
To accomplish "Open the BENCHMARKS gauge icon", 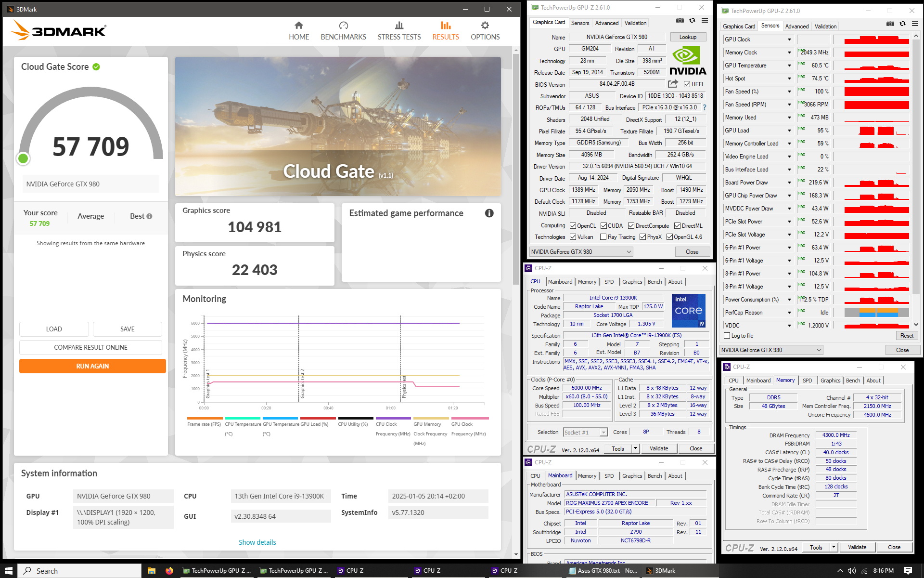I will [343, 26].
